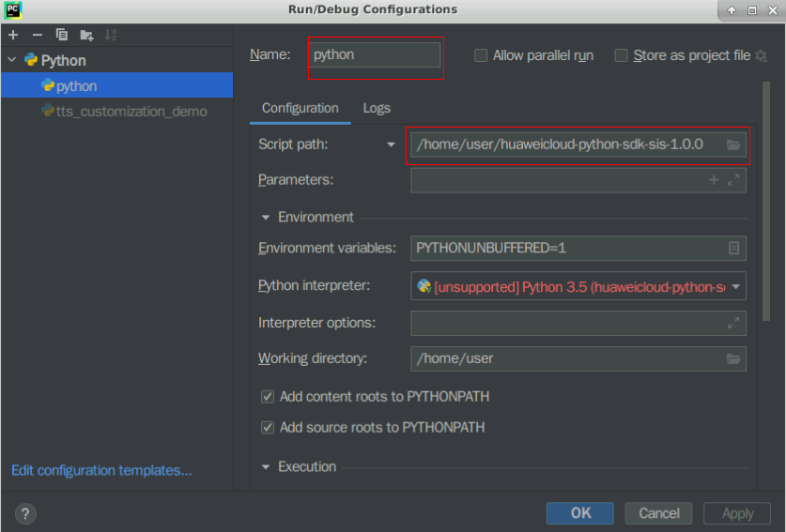Copy the selected configuration
Screen dimensions: 786x532
(x=62, y=35)
